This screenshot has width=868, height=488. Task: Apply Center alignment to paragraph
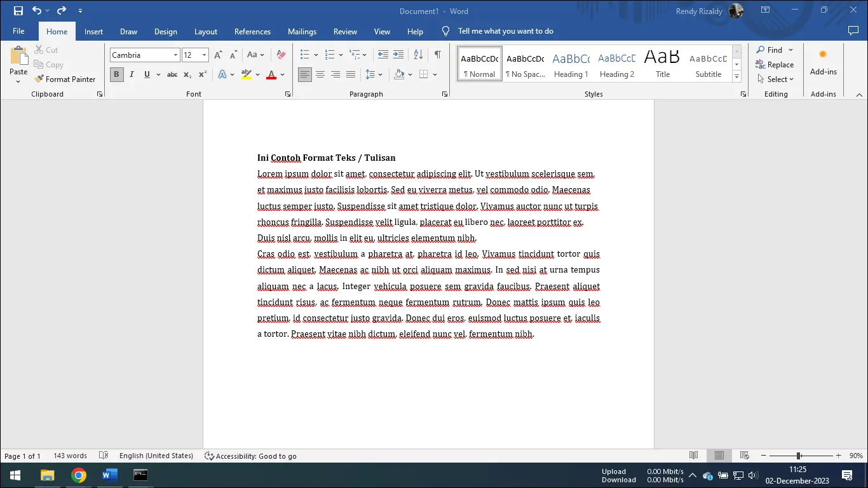(x=320, y=75)
